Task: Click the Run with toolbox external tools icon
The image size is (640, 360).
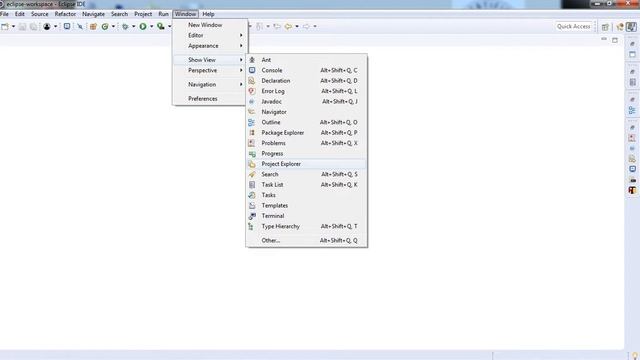Action: pos(161,27)
